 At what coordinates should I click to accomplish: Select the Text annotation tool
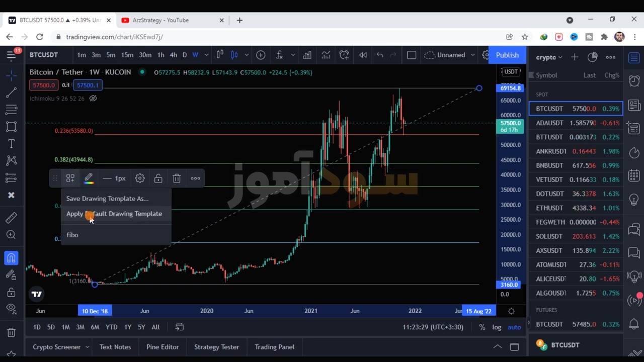coord(11,144)
